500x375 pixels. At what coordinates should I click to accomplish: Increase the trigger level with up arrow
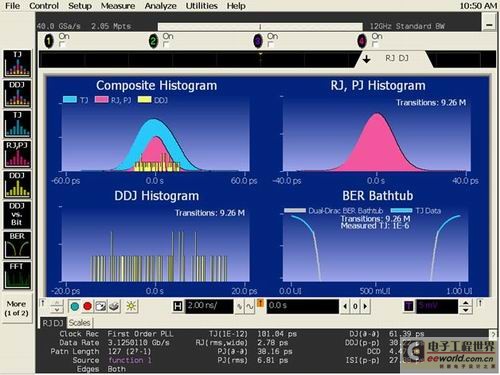click(x=466, y=303)
